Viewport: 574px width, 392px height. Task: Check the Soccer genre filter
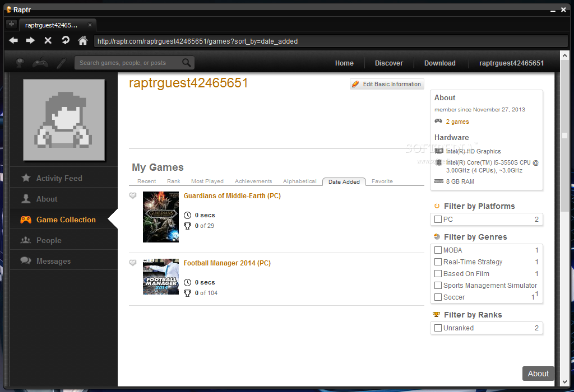(438, 297)
